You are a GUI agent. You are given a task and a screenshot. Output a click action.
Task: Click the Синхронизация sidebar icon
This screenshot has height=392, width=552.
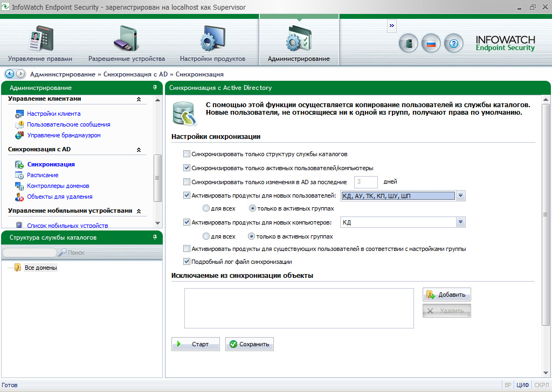(19, 165)
